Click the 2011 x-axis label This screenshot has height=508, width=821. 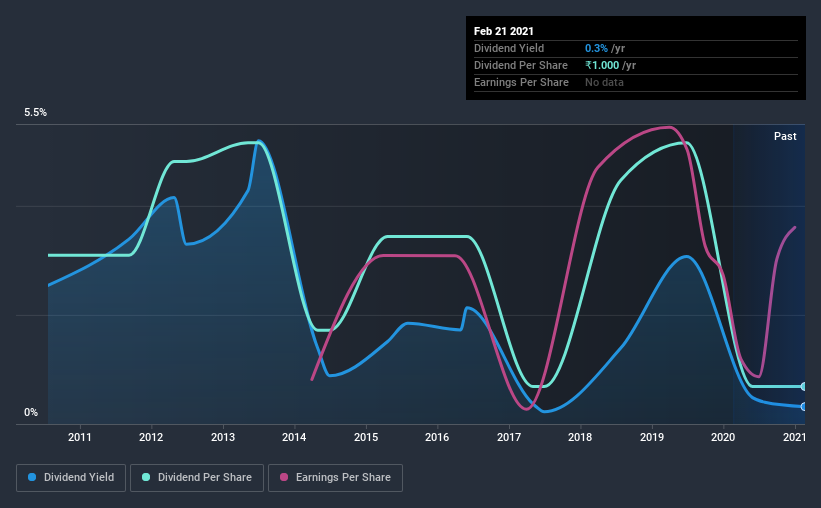80,437
